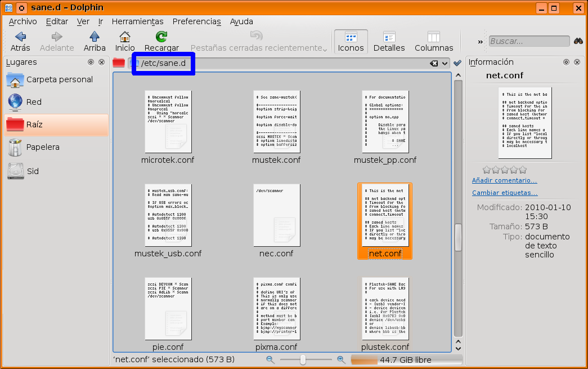The image size is (588, 369).
Task: Select the nec.conf file
Action: click(x=276, y=221)
